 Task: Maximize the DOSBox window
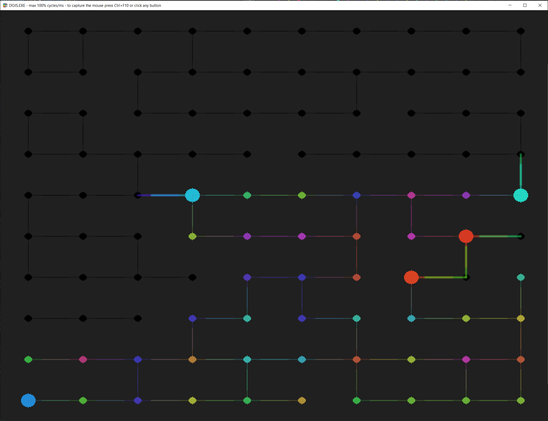[525, 5]
